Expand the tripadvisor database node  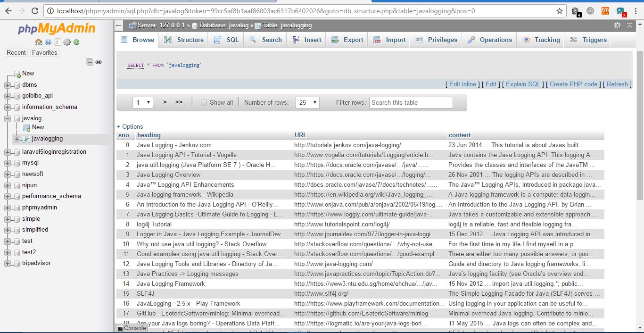8,264
